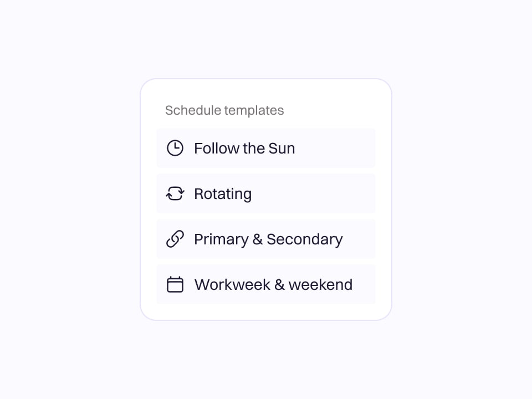Click the Rotating label text
This screenshot has height=399, width=532.
tap(223, 193)
